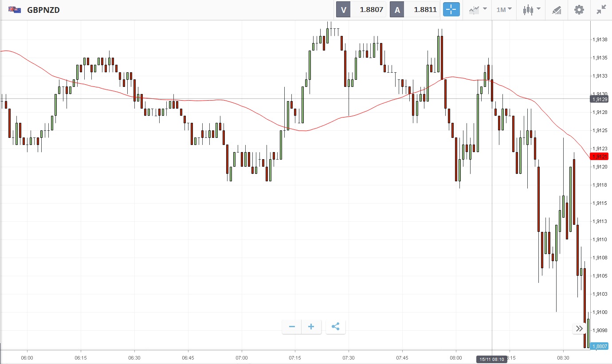
Task: Collapse the chart from fullscreen
Action: 601,10
